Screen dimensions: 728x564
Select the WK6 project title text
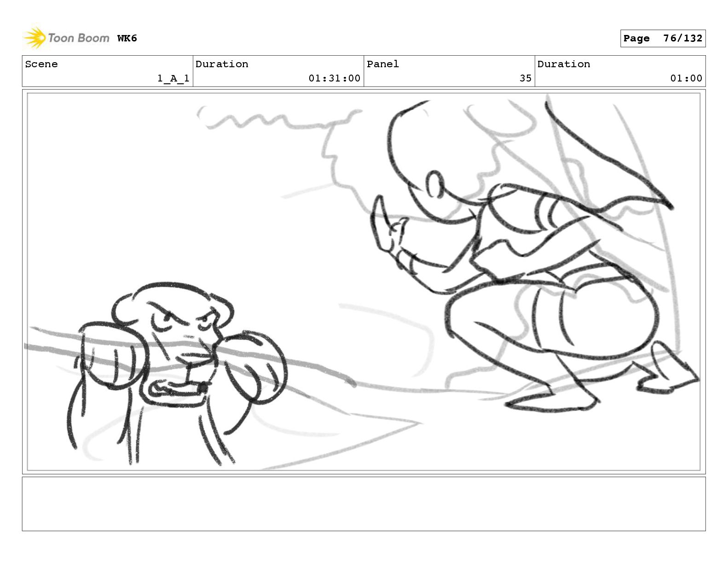pos(127,38)
